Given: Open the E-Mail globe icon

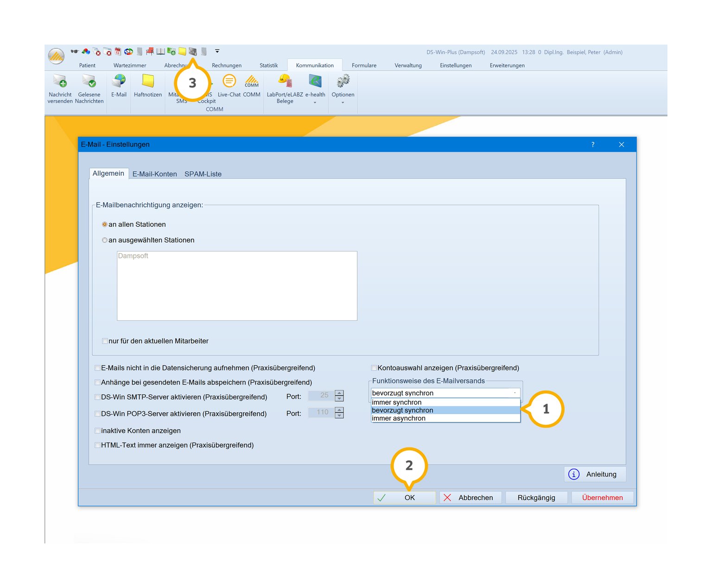Looking at the screenshot, I should [119, 82].
